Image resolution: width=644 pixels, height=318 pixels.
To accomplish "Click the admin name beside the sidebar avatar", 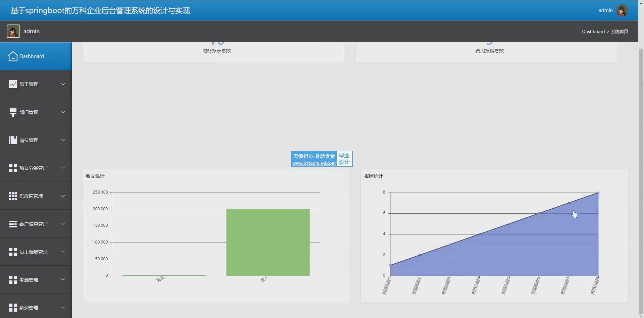I will click(x=32, y=31).
